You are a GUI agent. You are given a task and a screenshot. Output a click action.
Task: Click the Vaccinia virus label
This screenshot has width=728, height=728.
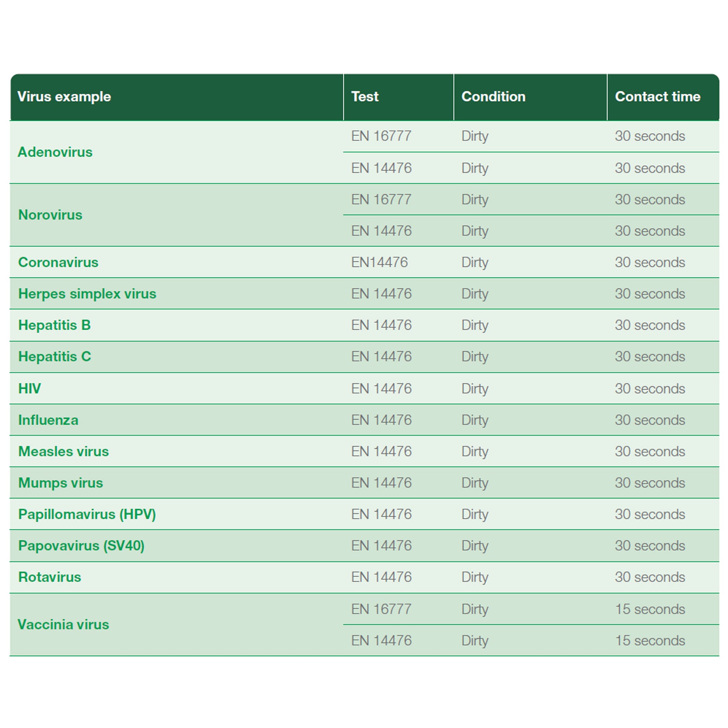63,624
